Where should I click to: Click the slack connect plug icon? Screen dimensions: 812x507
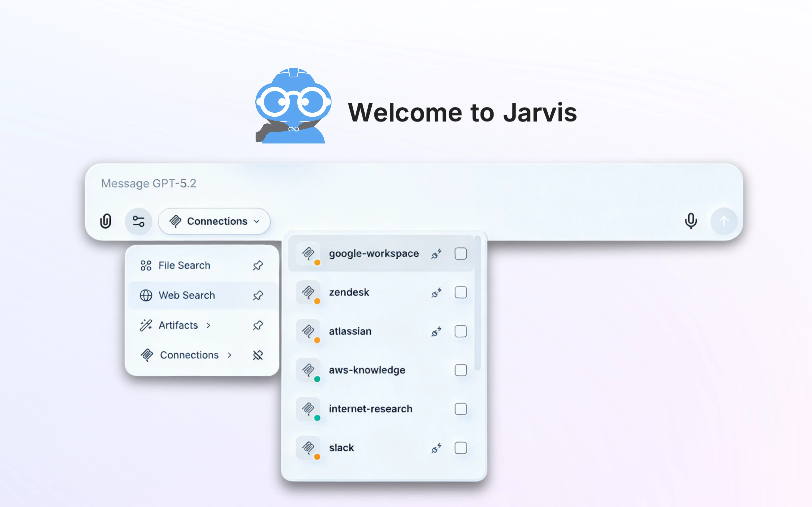pyautogui.click(x=436, y=448)
